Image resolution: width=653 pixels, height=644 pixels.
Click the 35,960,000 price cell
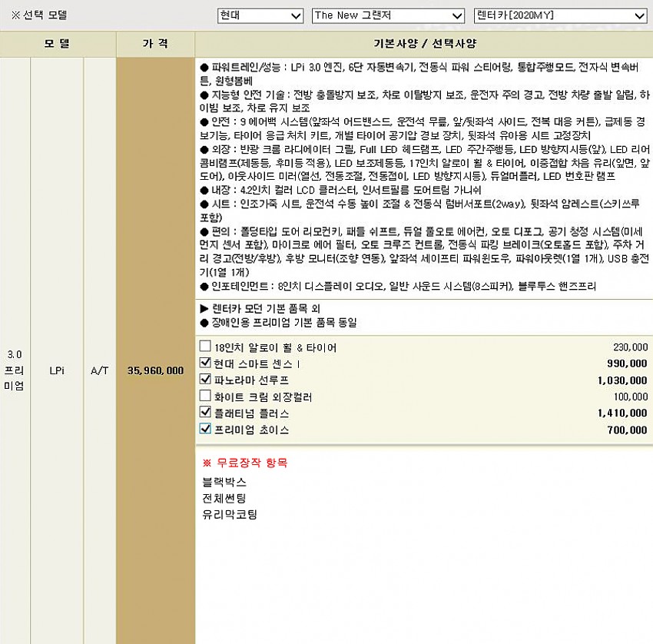tap(155, 370)
